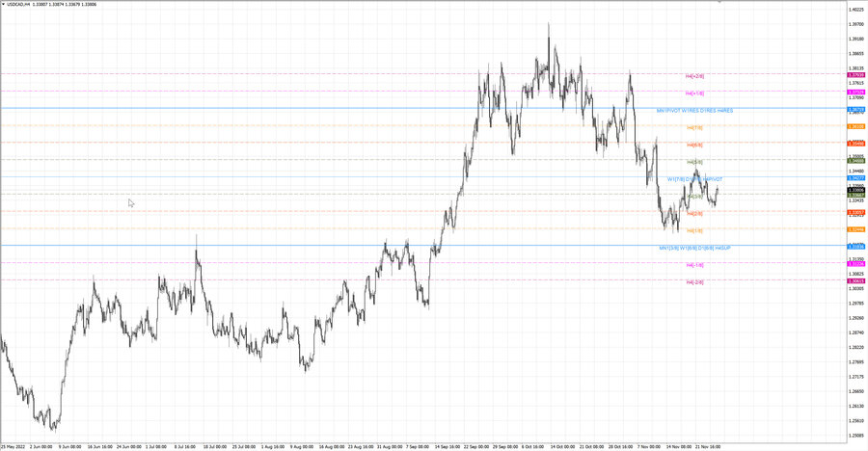This screenshot has height=451, width=868.
Task: Click the 1.35498 red-orange price tag
Action: click(x=855, y=144)
